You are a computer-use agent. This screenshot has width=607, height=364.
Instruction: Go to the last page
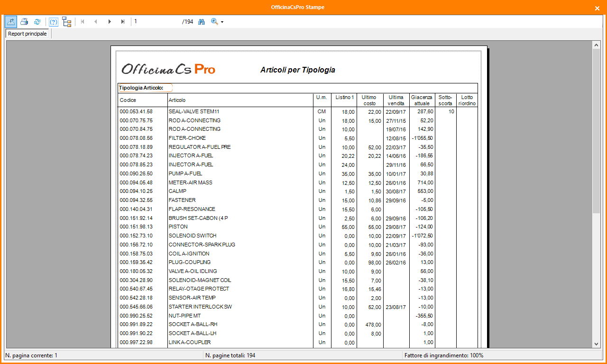pos(123,22)
